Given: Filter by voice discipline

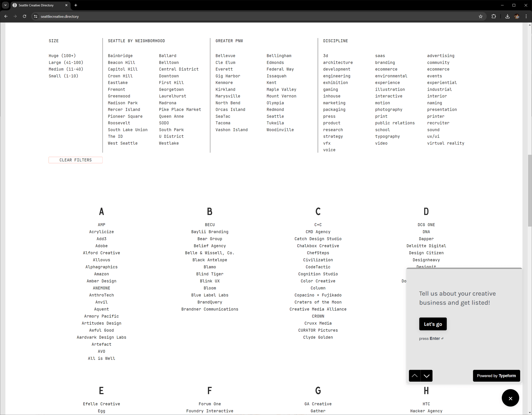Looking at the screenshot, I should pos(329,150).
